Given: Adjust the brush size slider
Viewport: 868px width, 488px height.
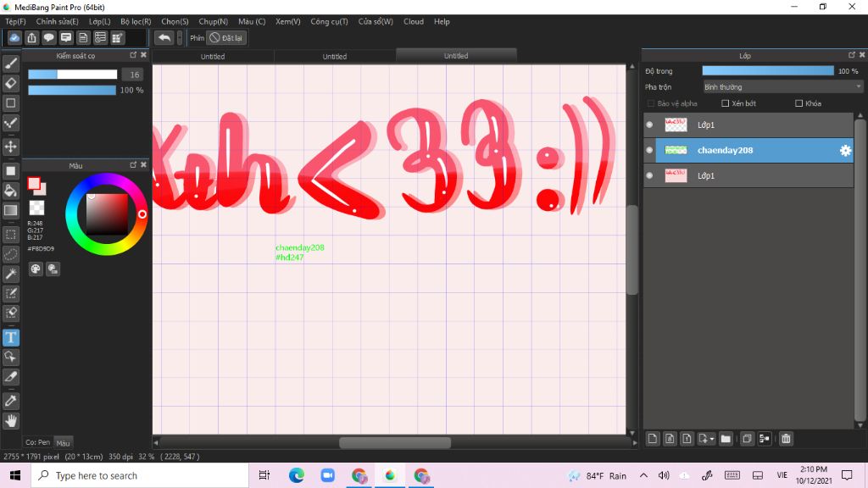Looking at the screenshot, I should click(x=73, y=75).
